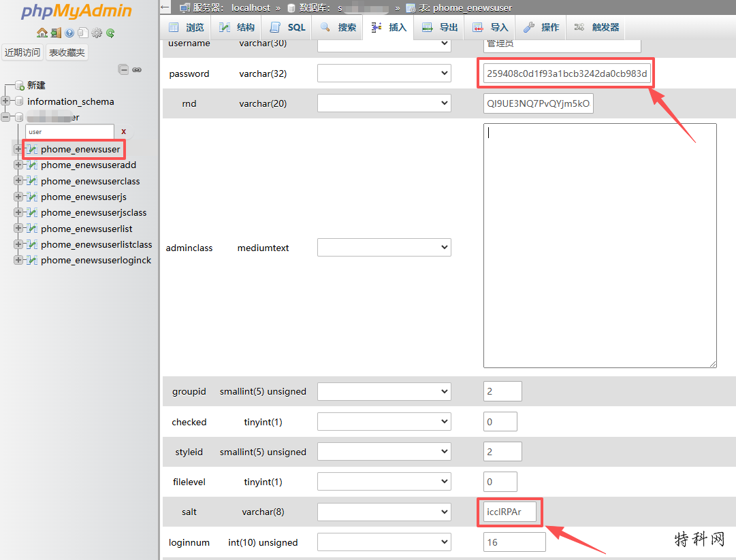The height and width of the screenshot is (560, 736).
Task: Open the phpMyAdmin documentation help icon
Action: coord(69,33)
